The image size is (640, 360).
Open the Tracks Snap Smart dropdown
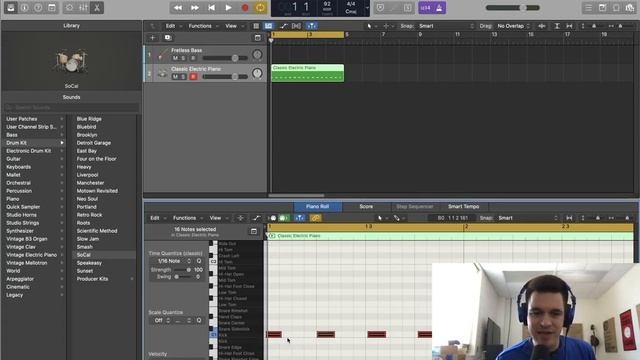point(446,26)
